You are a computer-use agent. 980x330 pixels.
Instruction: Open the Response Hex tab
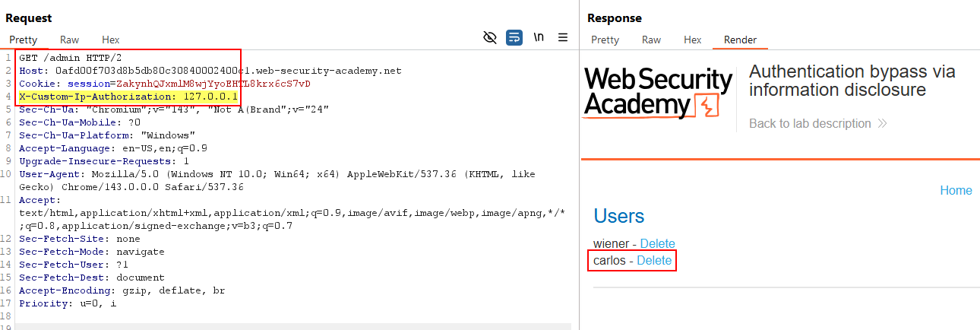(692, 40)
